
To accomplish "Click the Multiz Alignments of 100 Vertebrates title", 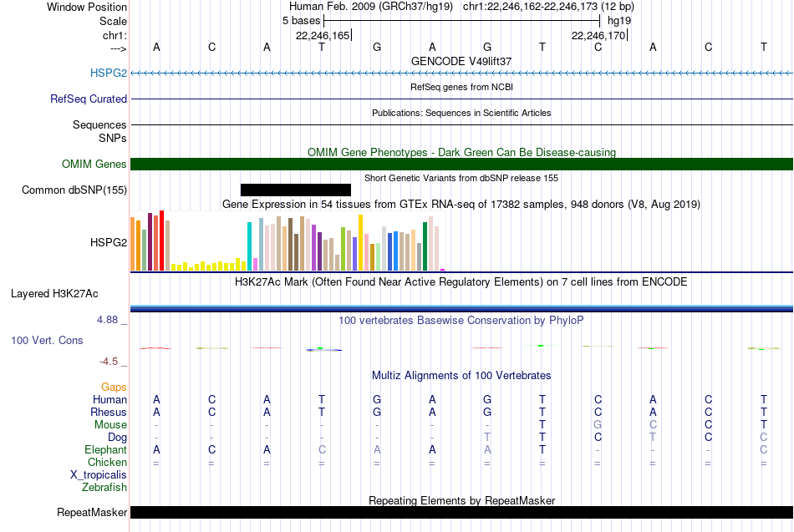I will 461,375.
